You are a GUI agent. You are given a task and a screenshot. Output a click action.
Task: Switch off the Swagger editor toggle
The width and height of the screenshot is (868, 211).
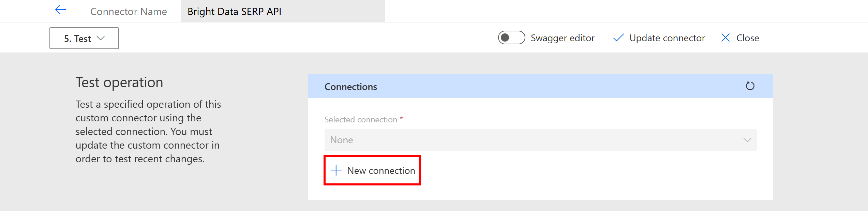[x=511, y=38]
